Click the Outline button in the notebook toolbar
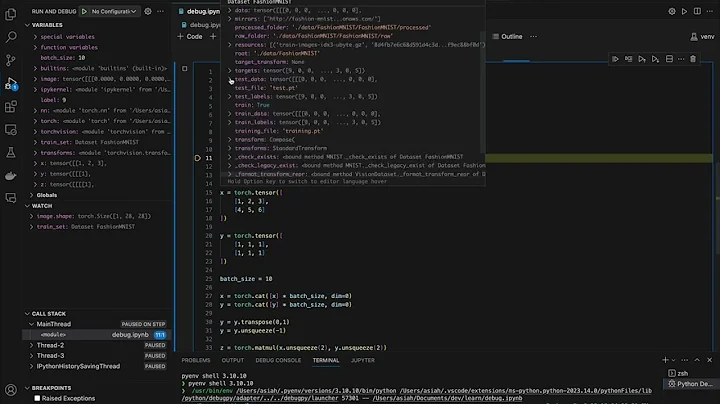 507,36
